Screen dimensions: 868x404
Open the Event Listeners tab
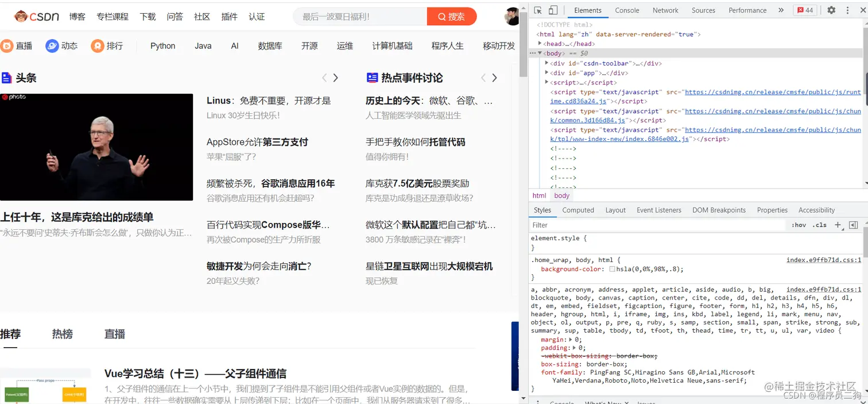659,210
